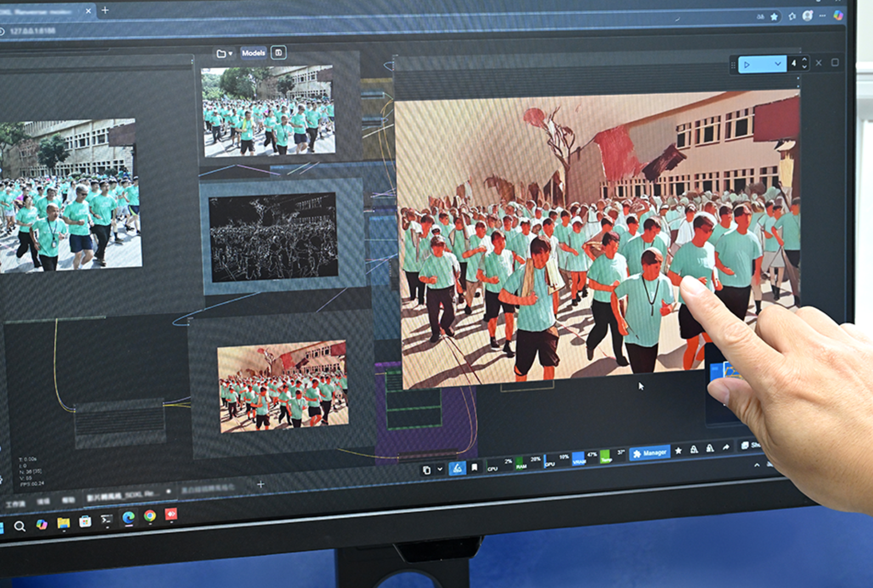Open the Queue button dropdown arrow
Screen dimensions: 873x588
point(778,64)
